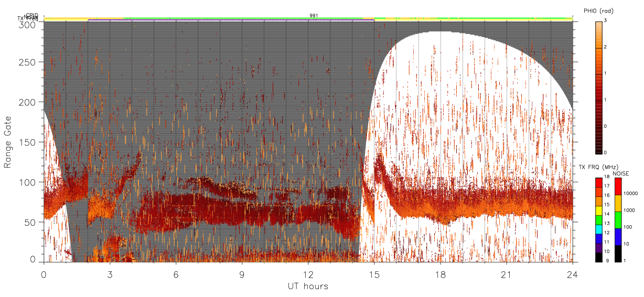Click the green swatch in the NOISE legend
This screenshot has height=297, width=644.
click(618, 220)
